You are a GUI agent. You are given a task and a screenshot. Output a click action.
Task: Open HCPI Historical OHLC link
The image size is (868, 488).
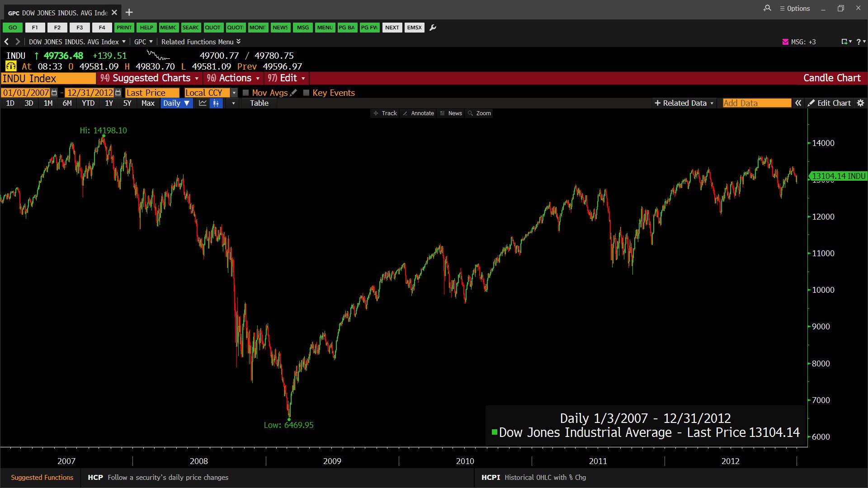click(533, 477)
